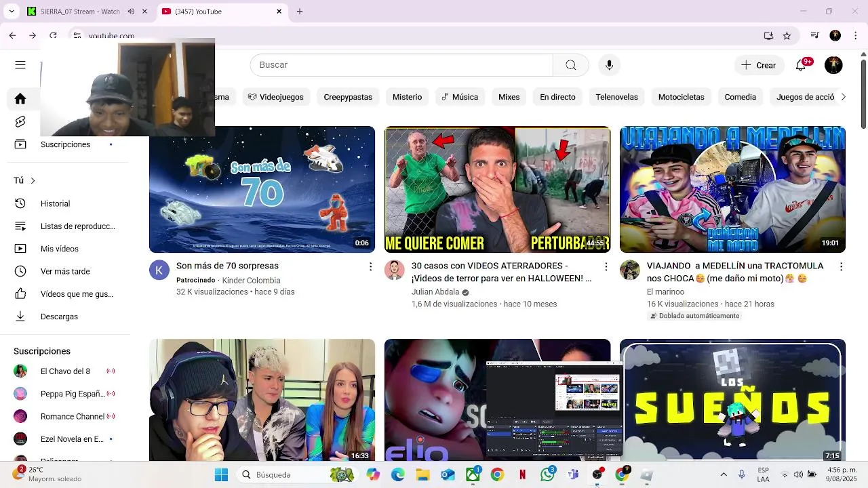Open the YouTube hamburger guide menu
The width and height of the screenshot is (868, 488).
pyautogui.click(x=20, y=65)
